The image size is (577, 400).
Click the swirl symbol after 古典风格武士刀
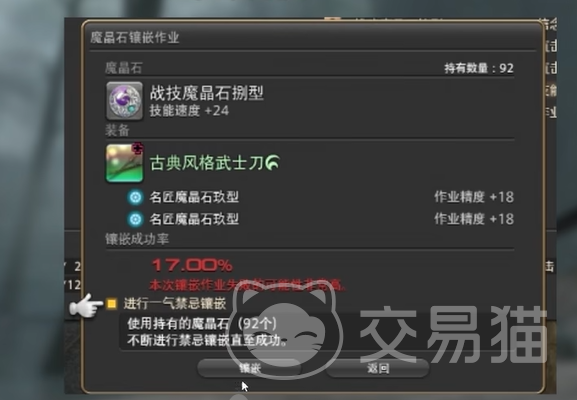coord(273,162)
